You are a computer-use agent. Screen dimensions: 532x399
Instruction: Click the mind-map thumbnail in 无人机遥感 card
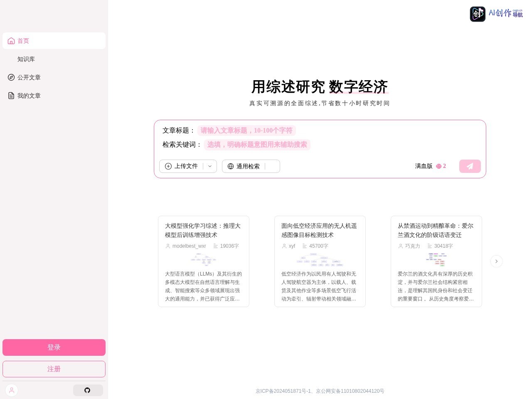[x=320, y=259]
